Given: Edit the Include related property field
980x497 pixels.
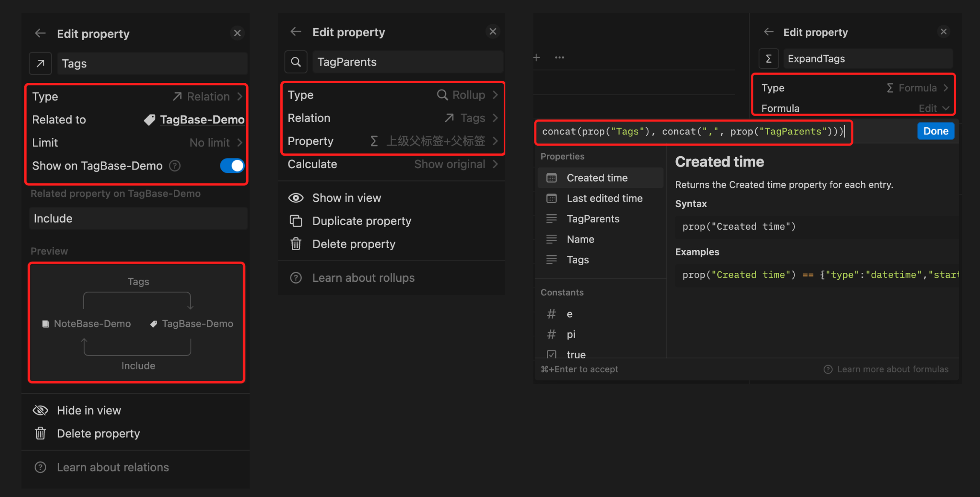Looking at the screenshot, I should click(x=138, y=219).
